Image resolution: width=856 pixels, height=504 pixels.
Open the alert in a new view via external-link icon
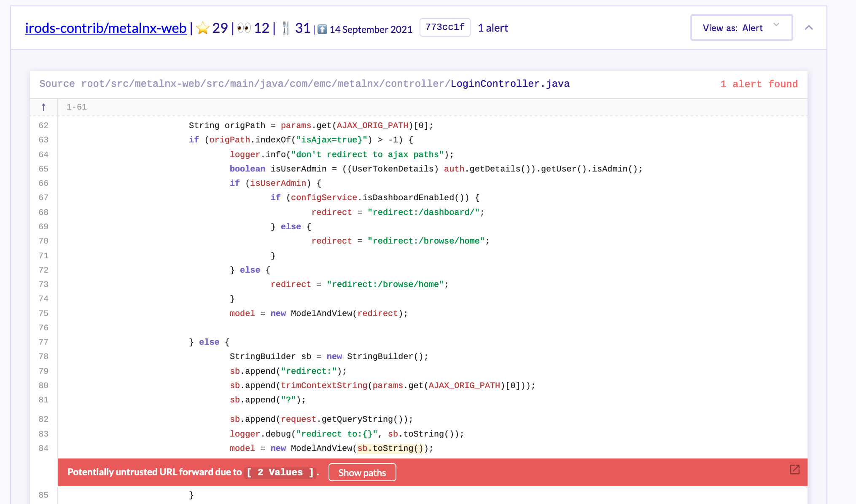click(794, 469)
